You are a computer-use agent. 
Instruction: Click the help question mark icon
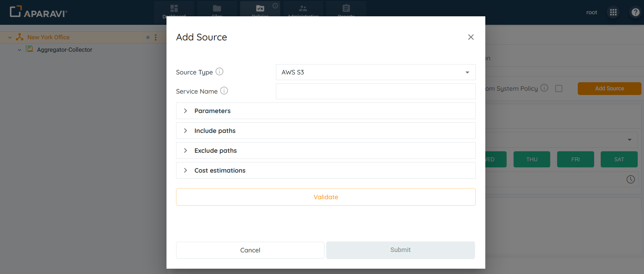tap(635, 12)
